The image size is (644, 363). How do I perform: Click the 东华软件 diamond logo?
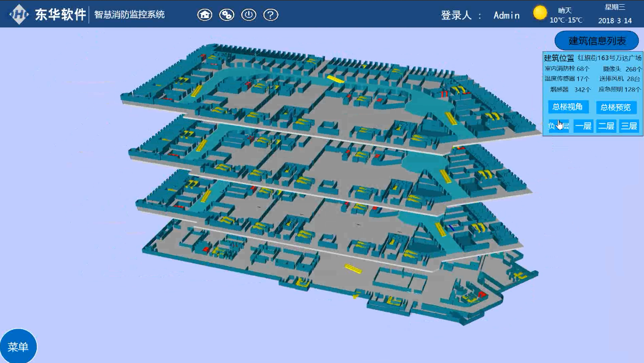click(19, 15)
